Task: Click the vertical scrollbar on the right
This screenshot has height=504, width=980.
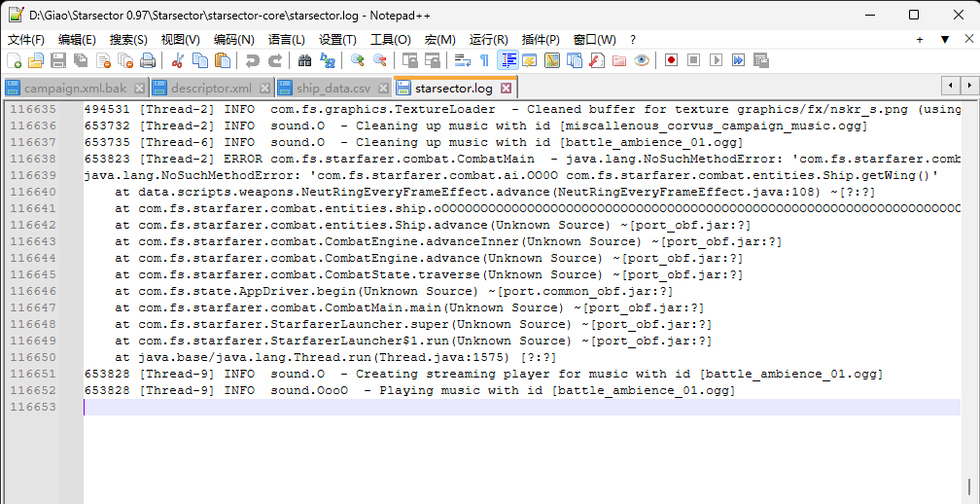Action: click(969, 292)
